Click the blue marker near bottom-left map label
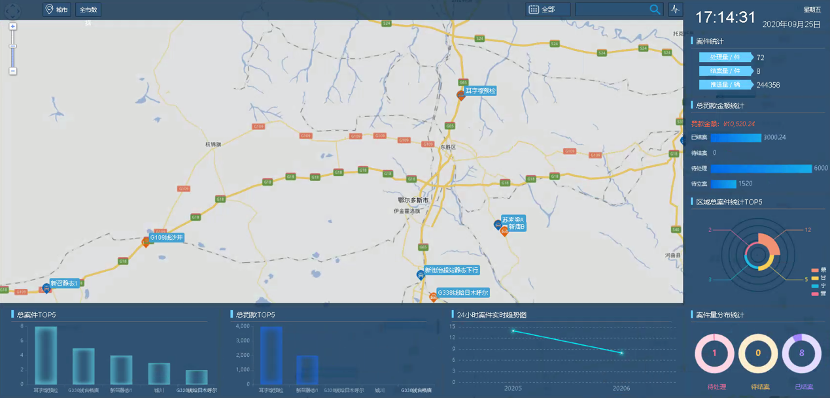 tap(47, 288)
